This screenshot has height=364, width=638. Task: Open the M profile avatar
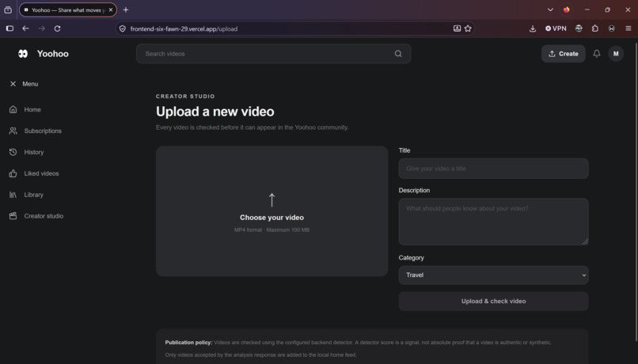coord(616,54)
